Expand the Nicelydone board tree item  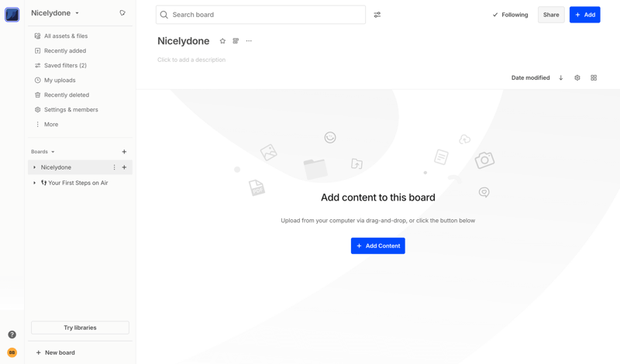34,167
